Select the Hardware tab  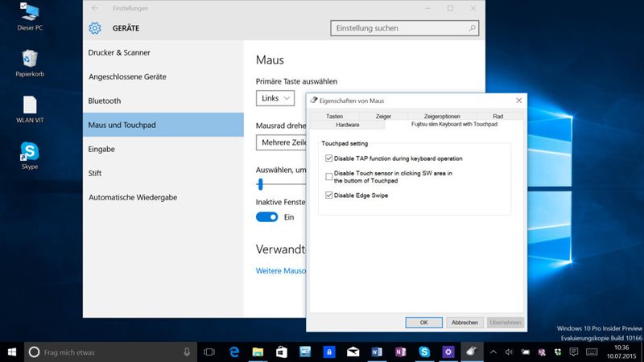[x=347, y=125]
